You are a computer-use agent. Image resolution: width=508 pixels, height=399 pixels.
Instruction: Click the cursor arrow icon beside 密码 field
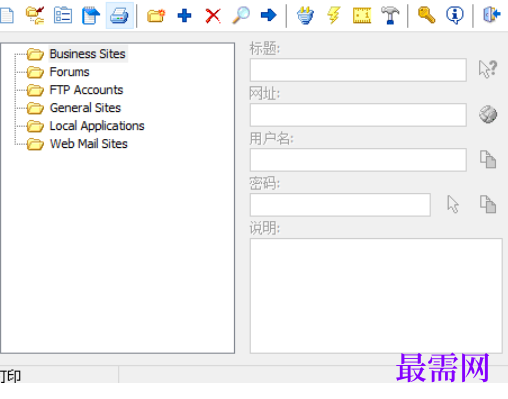(x=453, y=204)
